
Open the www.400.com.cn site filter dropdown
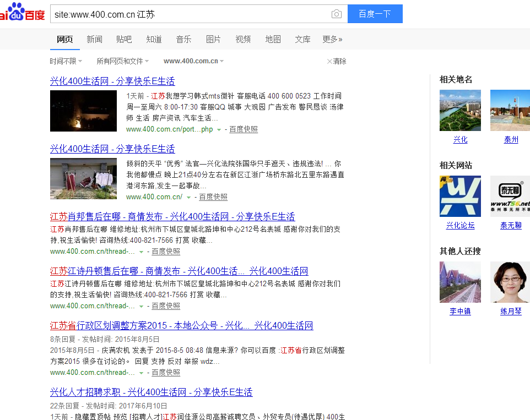(193, 61)
